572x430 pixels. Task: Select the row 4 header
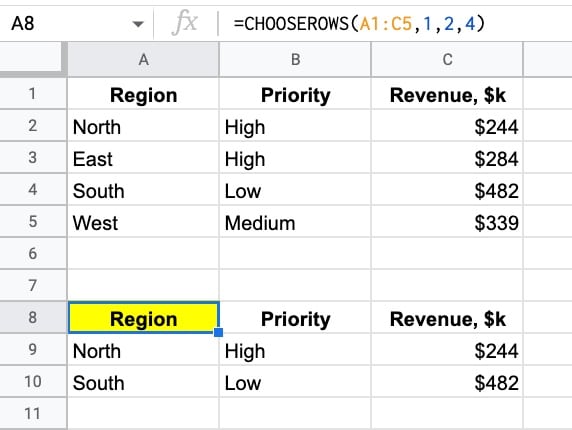[x=33, y=189]
